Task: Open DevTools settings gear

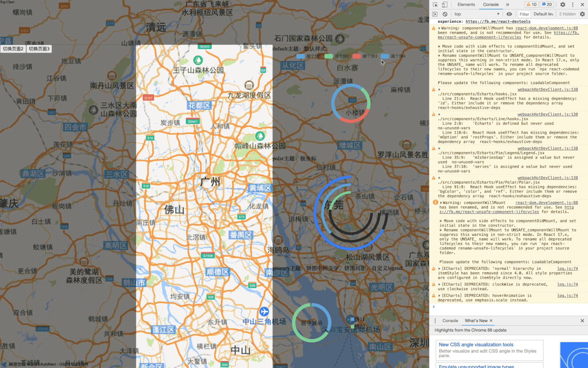Action: click(x=563, y=5)
